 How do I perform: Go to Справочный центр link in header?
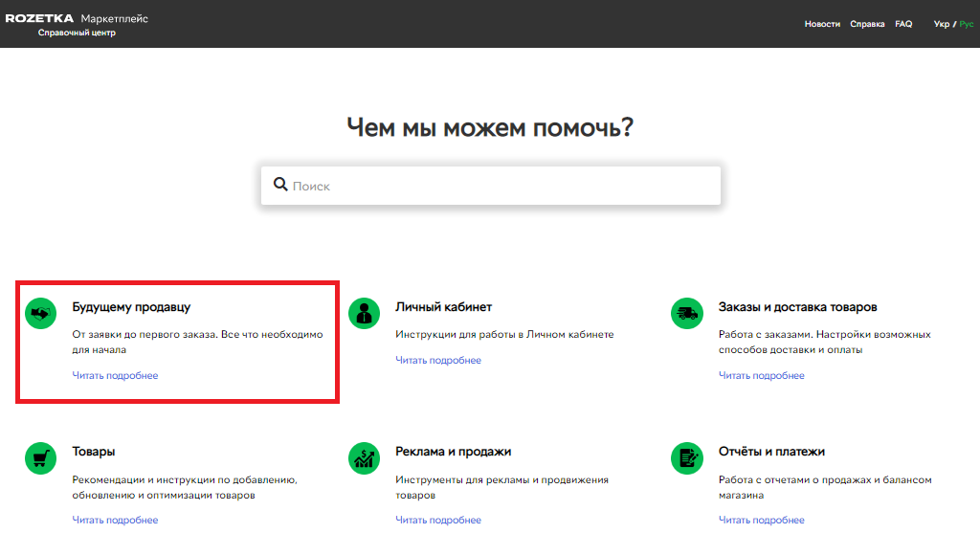point(77,33)
